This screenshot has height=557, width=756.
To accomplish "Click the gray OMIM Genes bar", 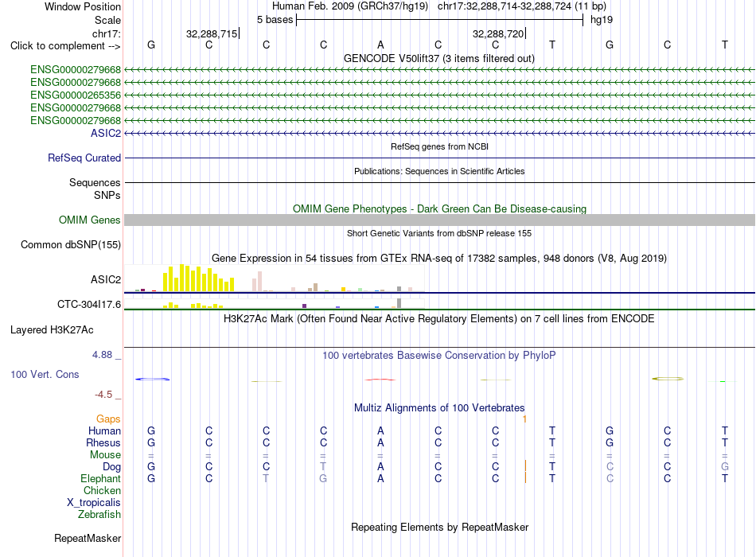I will [439, 220].
